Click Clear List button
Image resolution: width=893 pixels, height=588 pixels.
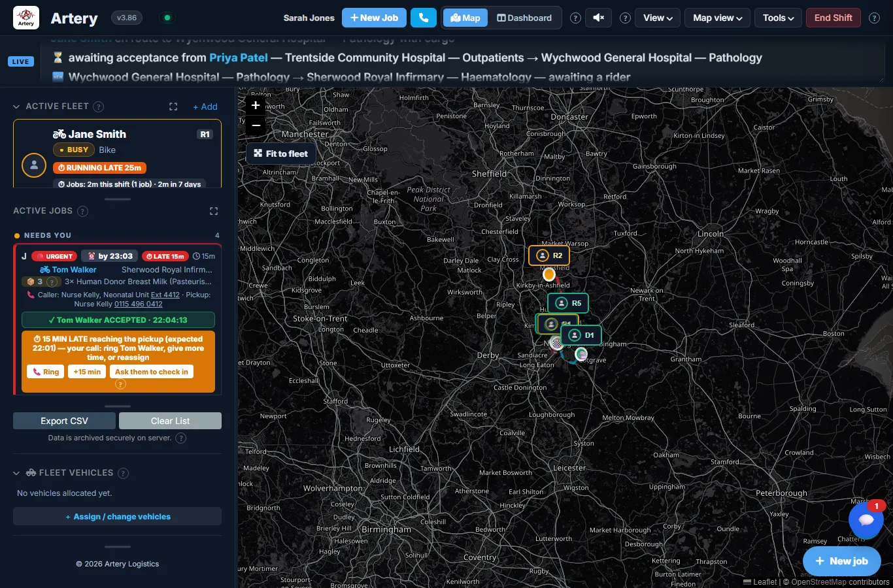(x=170, y=421)
